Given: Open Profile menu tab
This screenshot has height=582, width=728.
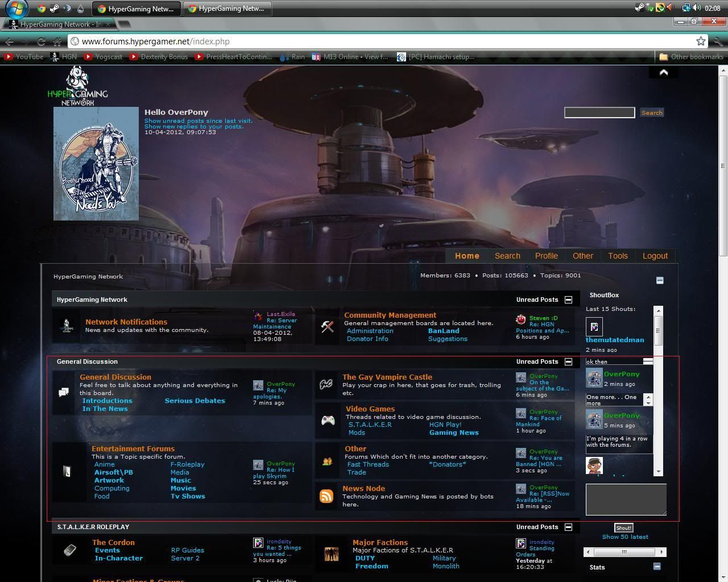Looking at the screenshot, I should pyautogui.click(x=547, y=256).
